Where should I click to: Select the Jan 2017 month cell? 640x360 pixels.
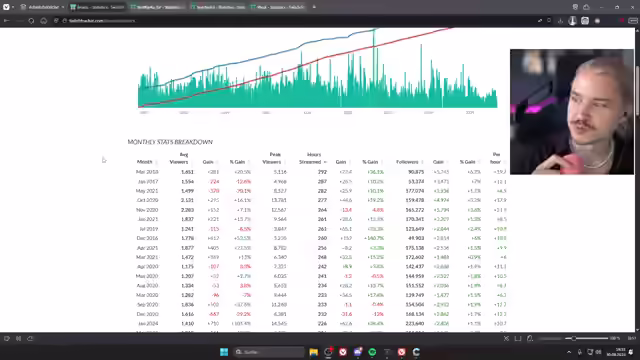[147, 181]
